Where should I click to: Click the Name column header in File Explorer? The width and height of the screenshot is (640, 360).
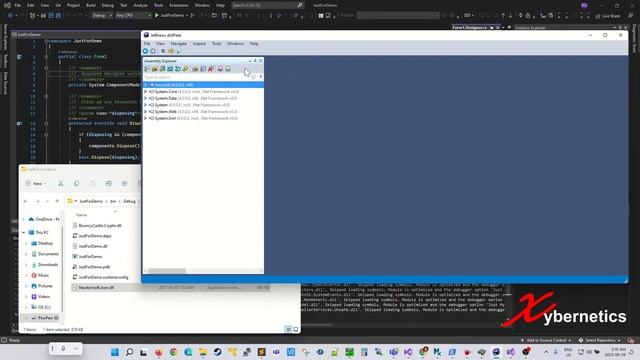coord(82,215)
